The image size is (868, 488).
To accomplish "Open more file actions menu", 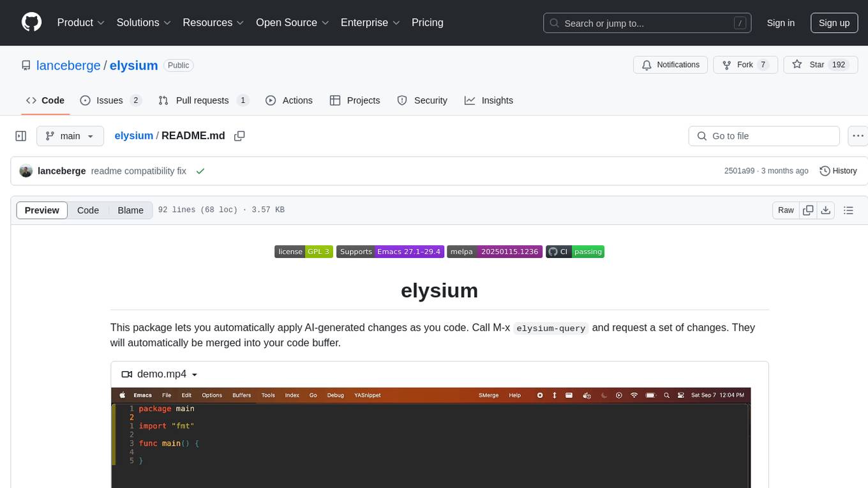I will [858, 136].
